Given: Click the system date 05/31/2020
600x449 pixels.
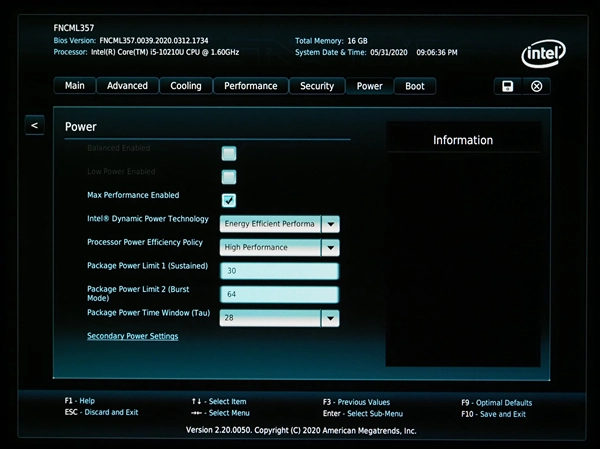Looking at the screenshot, I should point(389,52).
